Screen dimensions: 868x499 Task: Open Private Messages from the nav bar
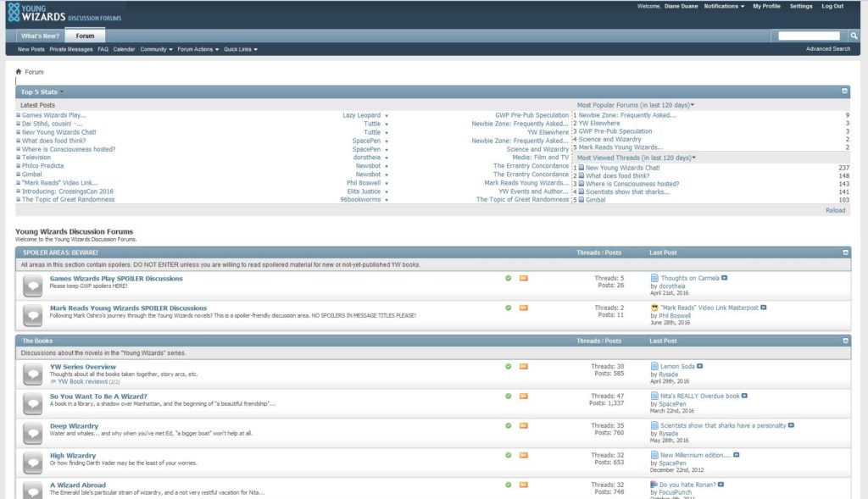coord(71,49)
